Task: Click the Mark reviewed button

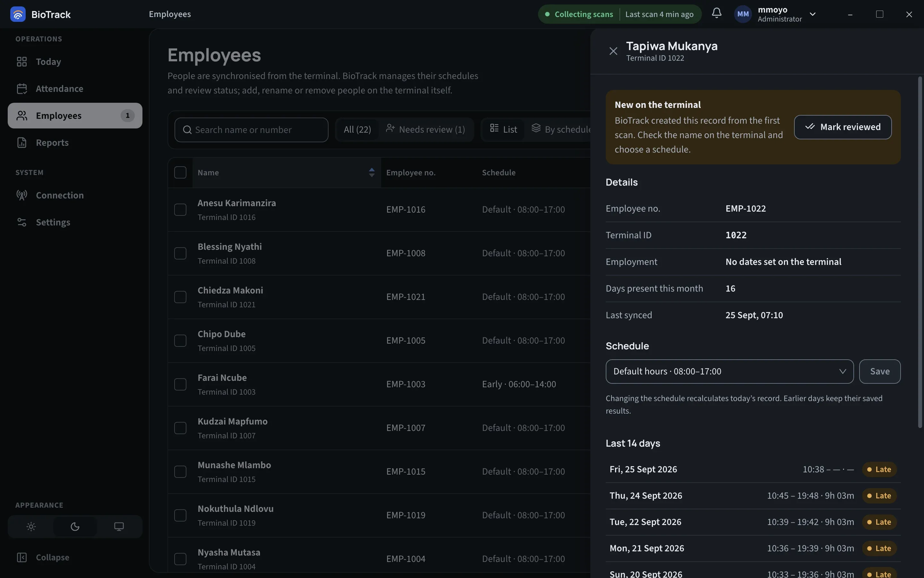Action: tap(843, 127)
